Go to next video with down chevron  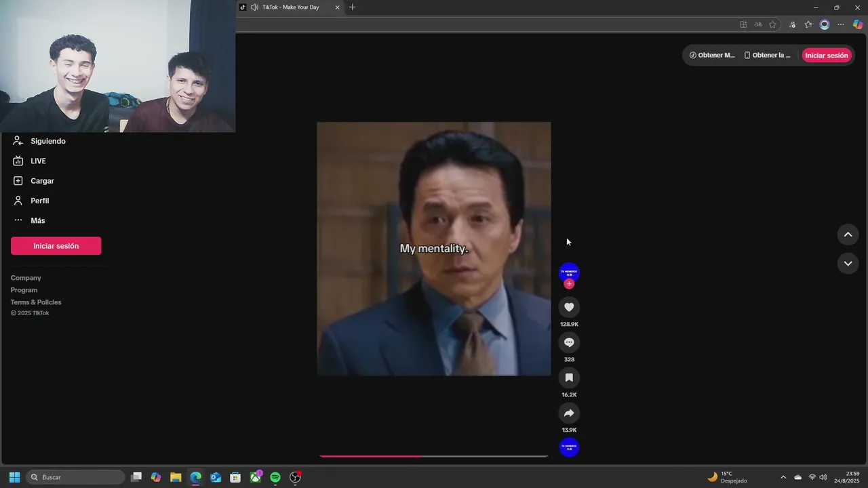[x=848, y=263]
